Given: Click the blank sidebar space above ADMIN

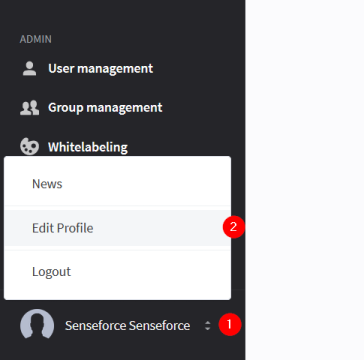Looking at the screenshot, I should click(122, 15).
